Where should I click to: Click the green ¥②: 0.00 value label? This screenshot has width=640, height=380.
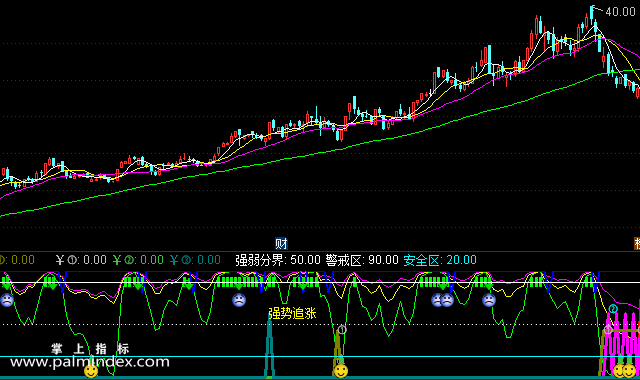pos(138,260)
